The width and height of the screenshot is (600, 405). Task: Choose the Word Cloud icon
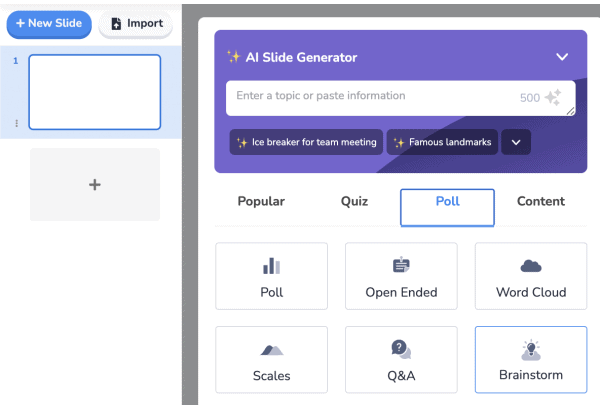(x=531, y=266)
